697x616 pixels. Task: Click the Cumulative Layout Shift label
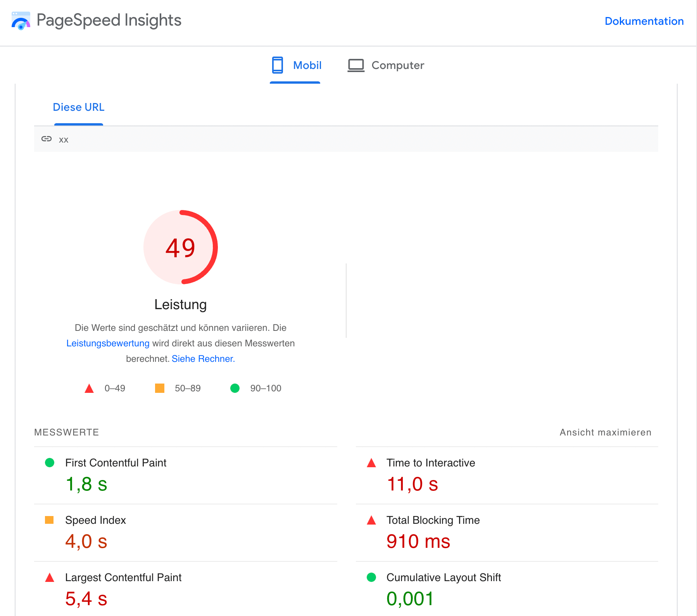pos(443,577)
